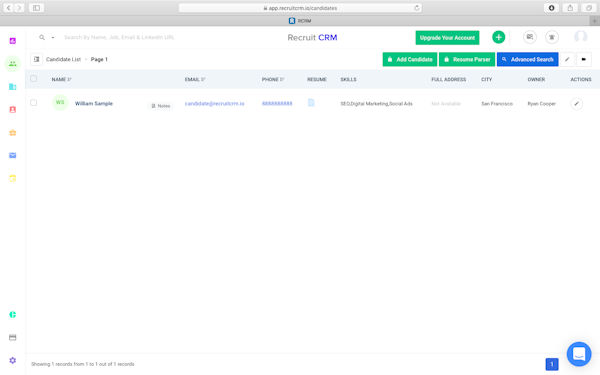Expand the search type dropdown arrow
The height and width of the screenshot is (375, 600).
pyautogui.click(x=53, y=38)
